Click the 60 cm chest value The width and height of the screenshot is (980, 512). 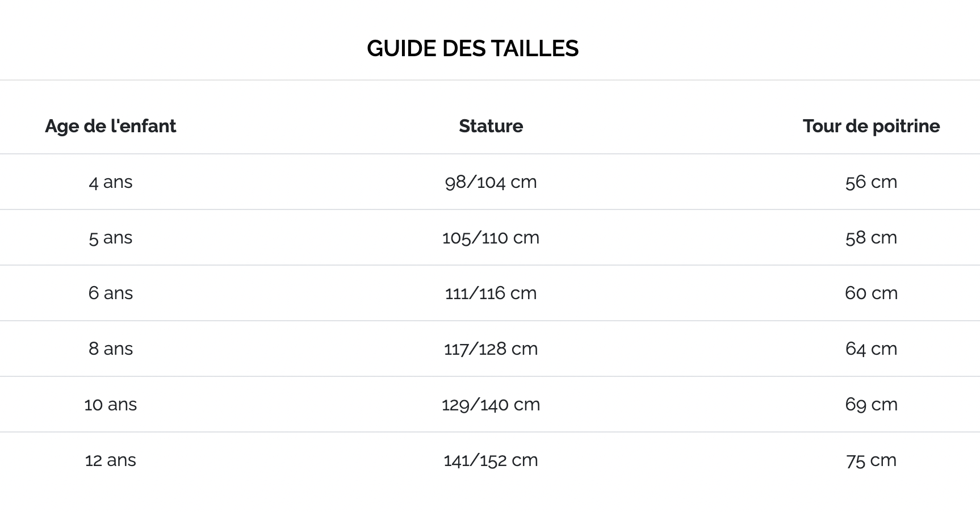click(x=871, y=293)
